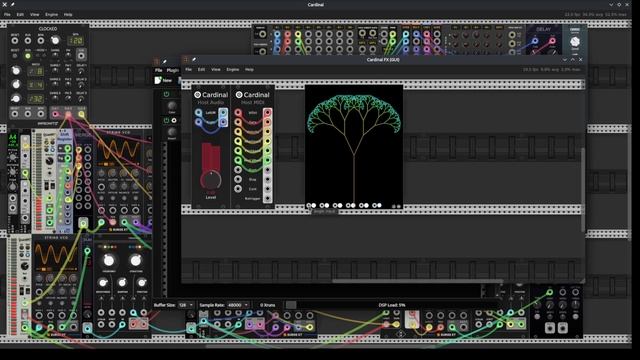Click the DSP Load 5% readout

pos(392,305)
